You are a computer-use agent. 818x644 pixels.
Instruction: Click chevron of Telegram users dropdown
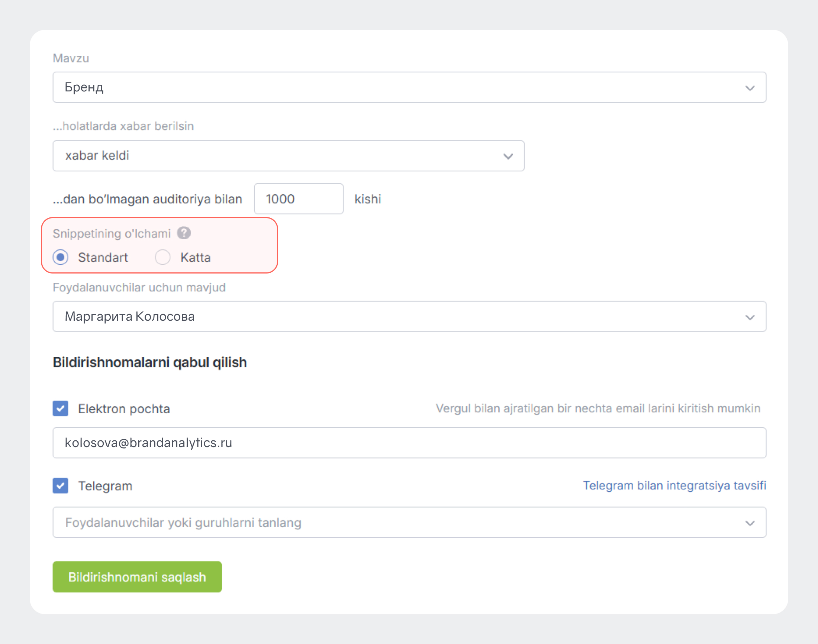point(750,523)
